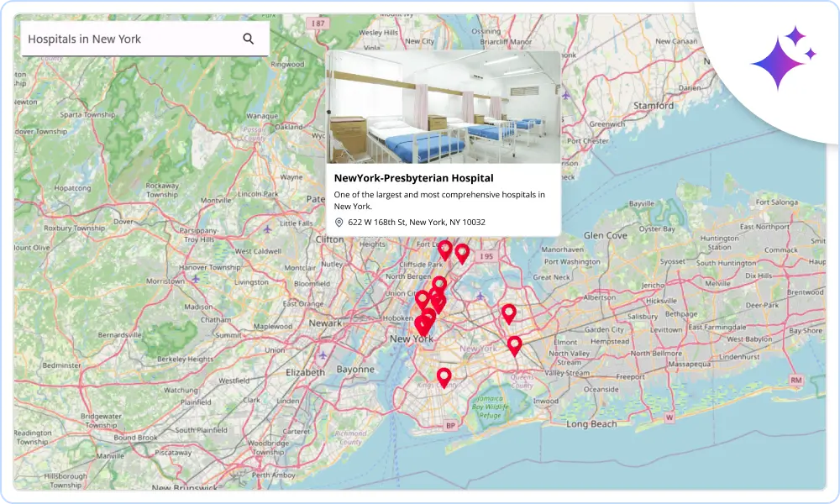The width and height of the screenshot is (840, 504).
Task: Select the red marker left of the I 95 shield
Action: click(462, 254)
